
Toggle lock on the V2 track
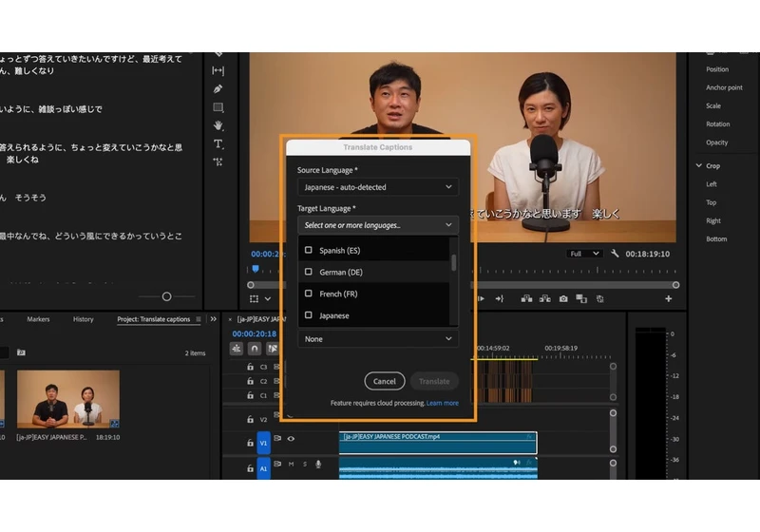[x=250, y=419]
